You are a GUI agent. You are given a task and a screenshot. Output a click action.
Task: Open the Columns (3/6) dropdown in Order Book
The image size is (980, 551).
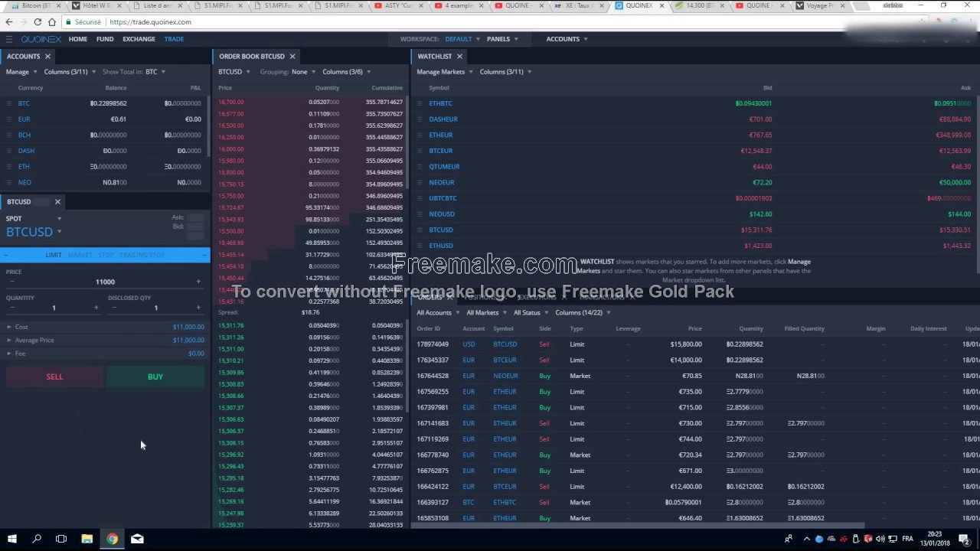point(346,72)
